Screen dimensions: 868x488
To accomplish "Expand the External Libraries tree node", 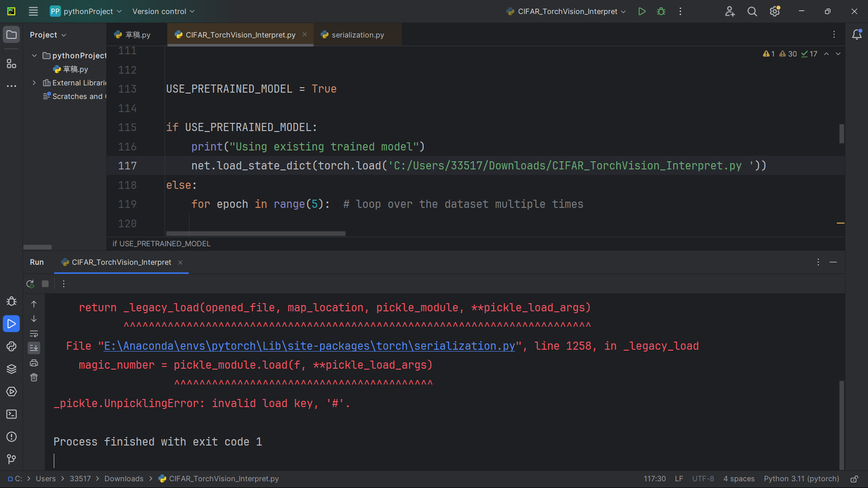I will 34,83.
